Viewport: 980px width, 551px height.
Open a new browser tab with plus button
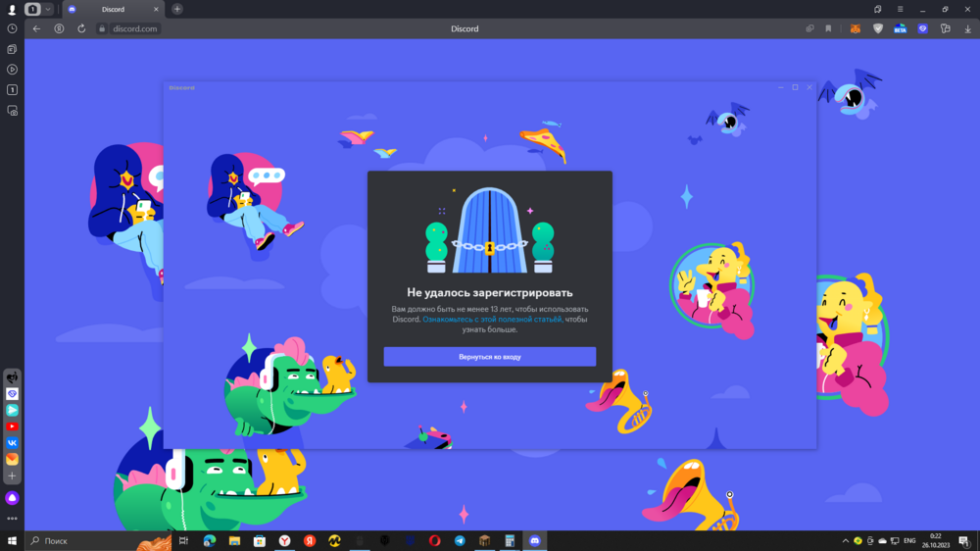[176, 9]
